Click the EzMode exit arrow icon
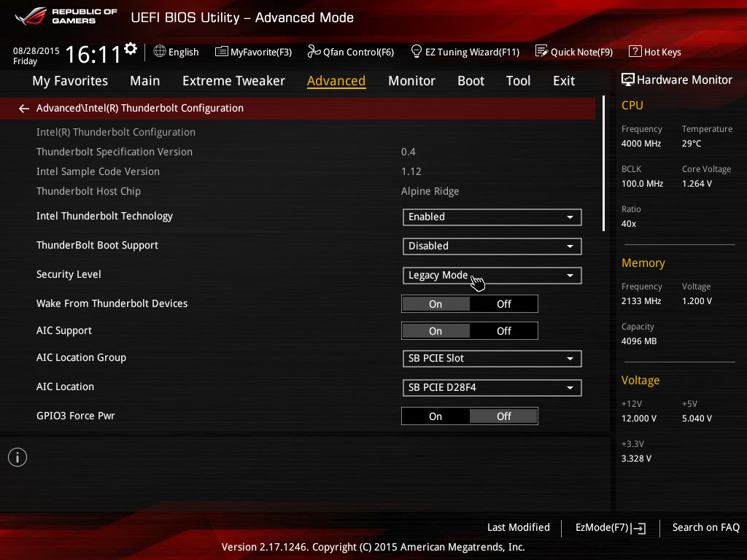The width and height of the screenshot is (747, 560). point(638,528)
